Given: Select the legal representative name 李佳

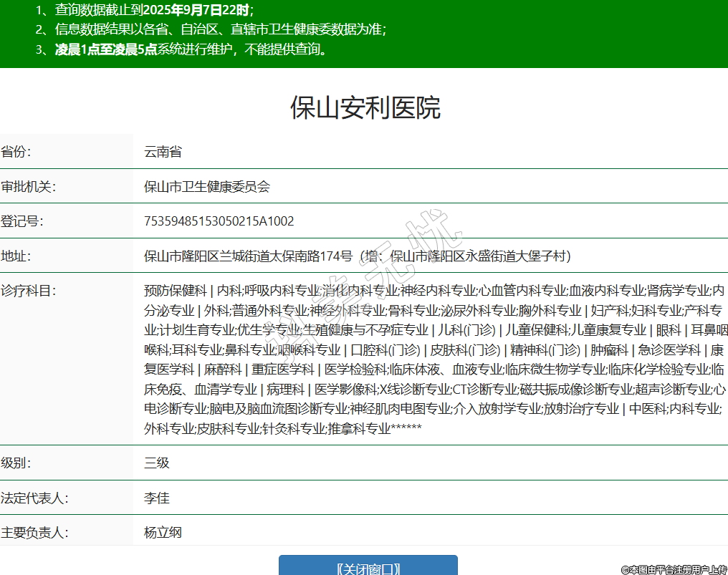Looking at the screenshot, I should point(157,498).
